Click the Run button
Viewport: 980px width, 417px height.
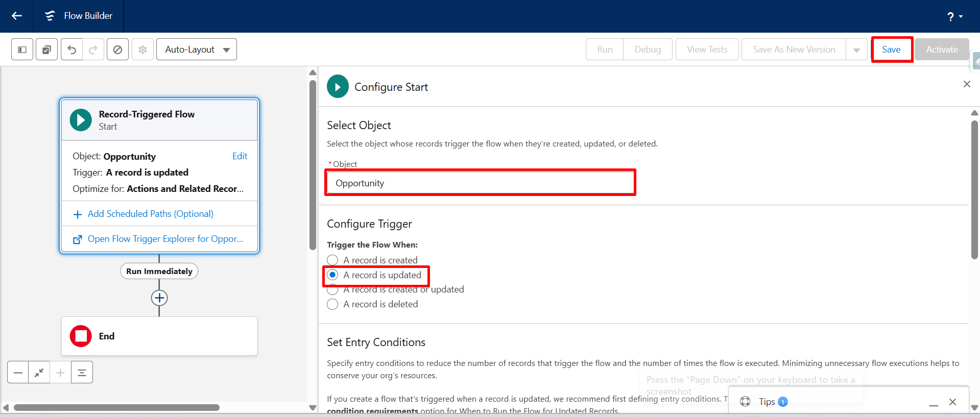[605, 50]
